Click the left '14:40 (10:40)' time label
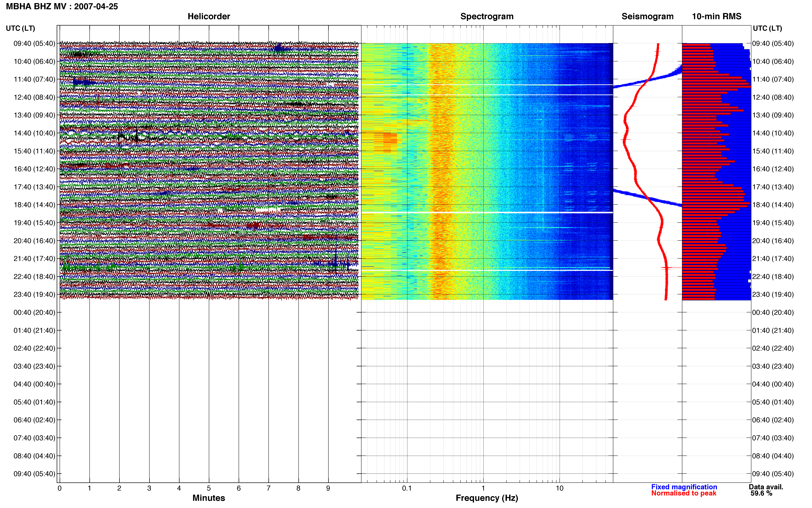The width and height of the screenshot is (812, 508). point(34,133)
